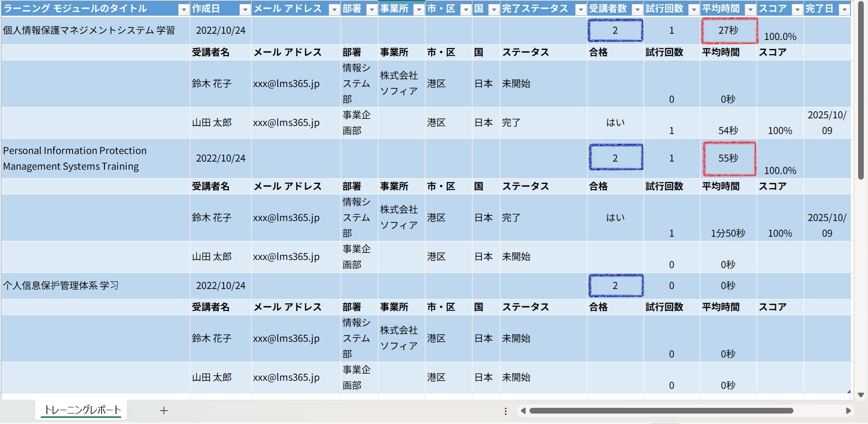The height and width of the screenshot is (424, 868).
Task: Open filter dropdown for ラーニング モジュールのタイトル column
Action: pyautogui.click(x=183, y=10)
